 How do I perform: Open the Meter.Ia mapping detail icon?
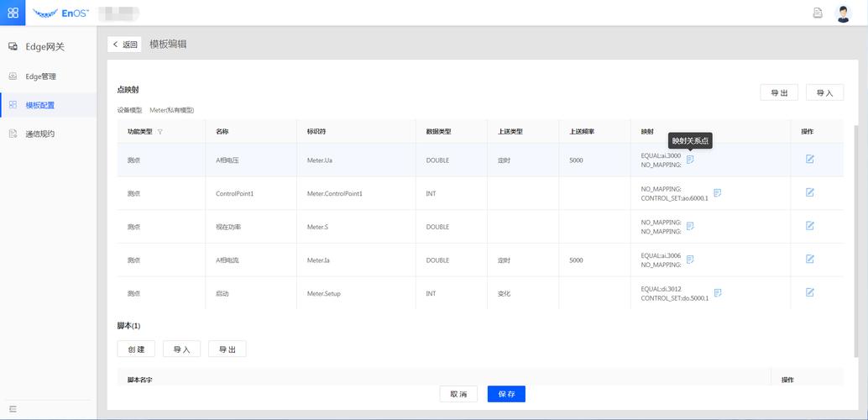pyautogui.click(x=690, y=260)
